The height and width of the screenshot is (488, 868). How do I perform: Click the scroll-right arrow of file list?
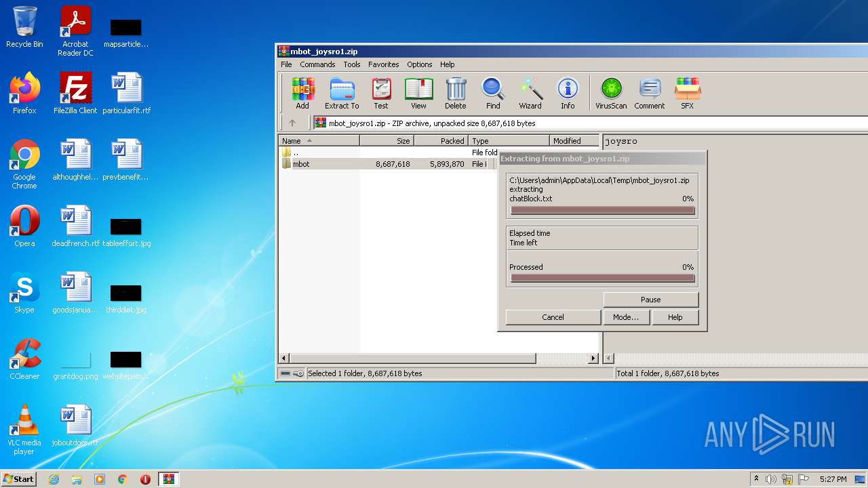point(593,358)
